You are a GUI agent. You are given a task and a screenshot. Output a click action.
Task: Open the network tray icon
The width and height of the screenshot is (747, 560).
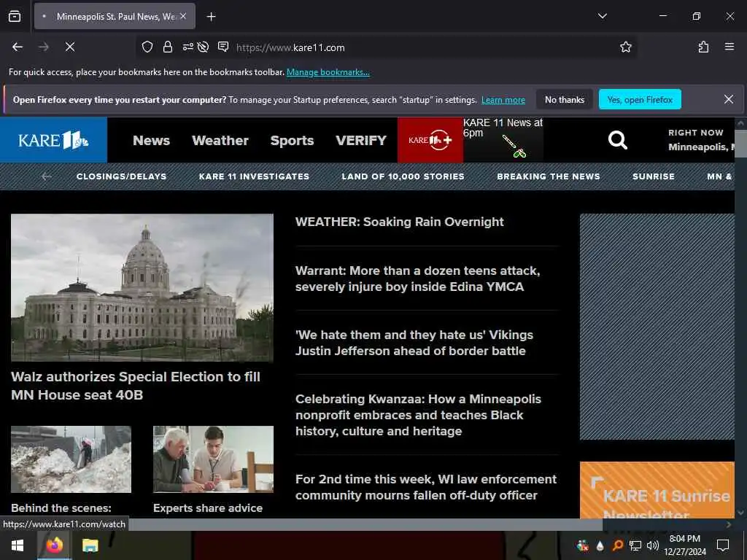(x=635, y=545)
